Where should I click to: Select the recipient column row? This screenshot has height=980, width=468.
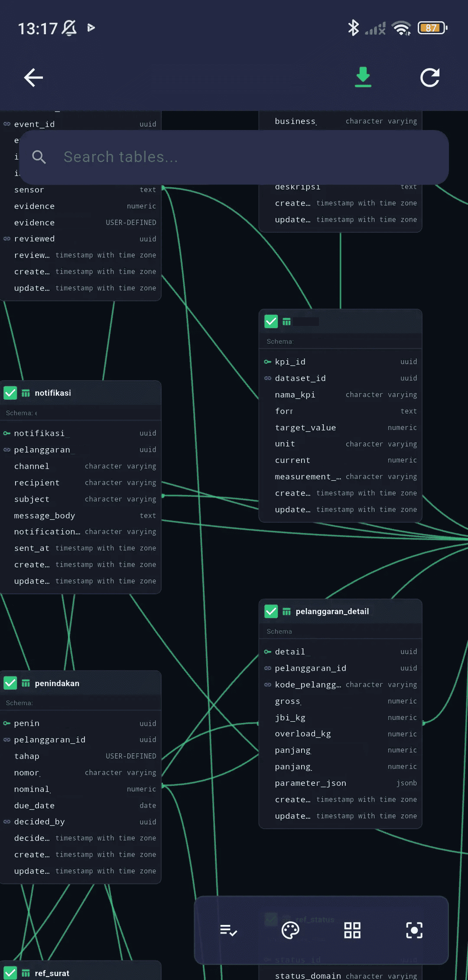(81, 483)
